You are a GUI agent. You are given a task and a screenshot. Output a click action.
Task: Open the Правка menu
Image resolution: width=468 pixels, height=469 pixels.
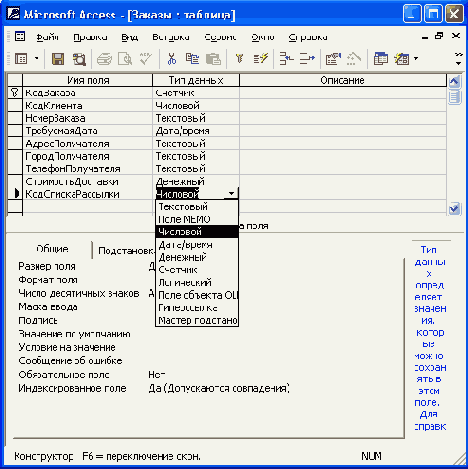point(90,37)
